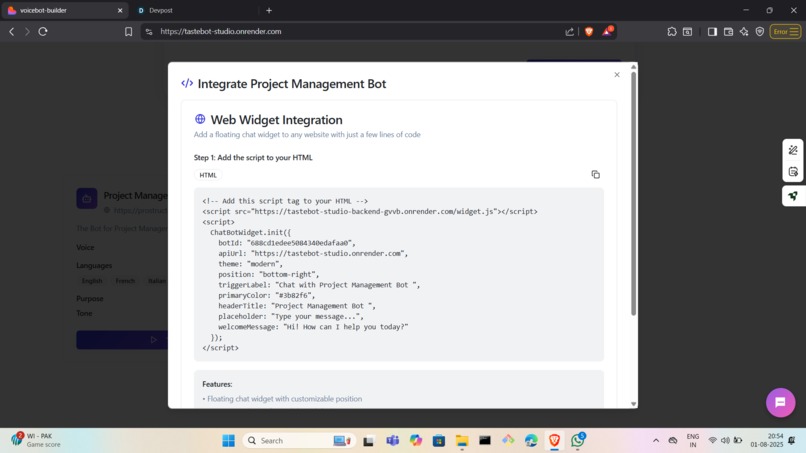This screenshot has width=806, height=453.
Task: Select the HTML language badge
Action: click(x=208, y=175)
